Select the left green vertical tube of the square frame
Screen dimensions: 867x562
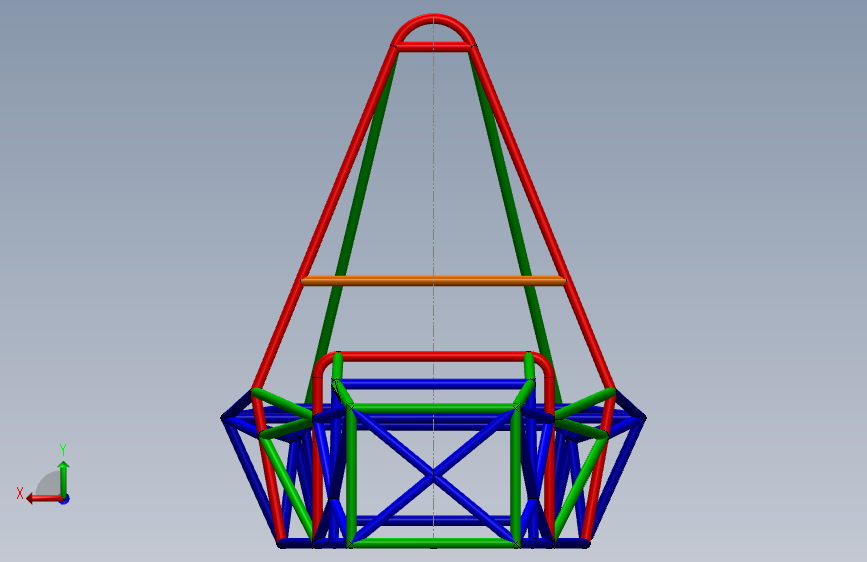351,476
